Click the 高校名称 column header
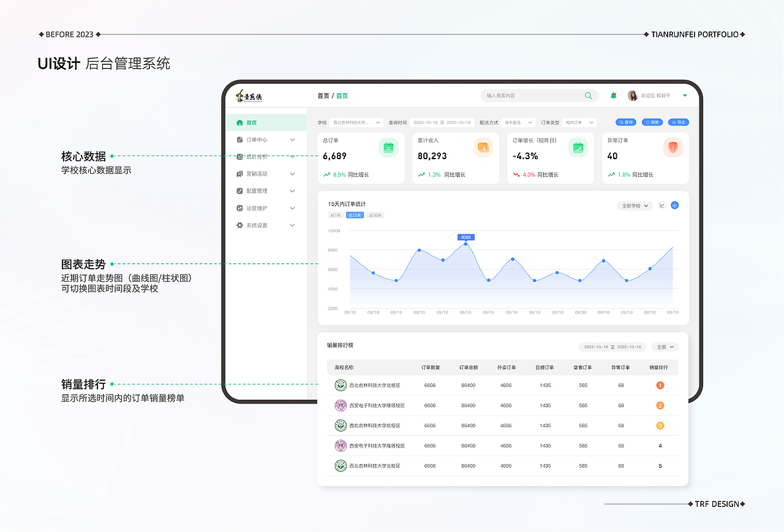784x532 pixels. [x=344, y=367]
